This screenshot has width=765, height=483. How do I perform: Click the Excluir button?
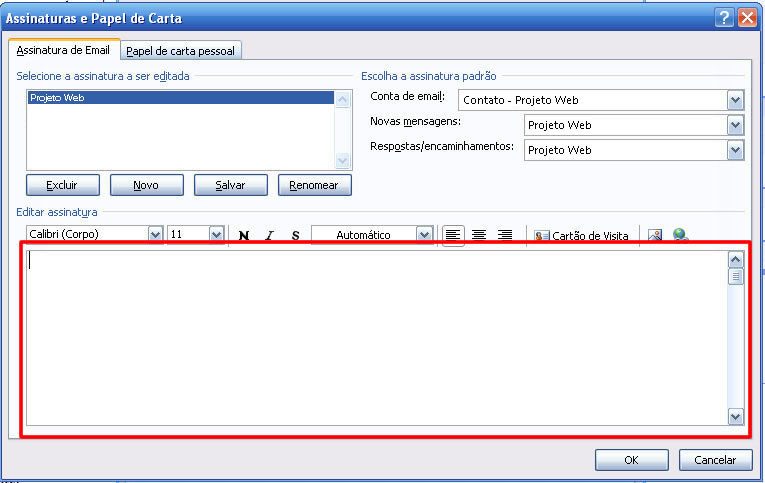click(x=62, y=185)
